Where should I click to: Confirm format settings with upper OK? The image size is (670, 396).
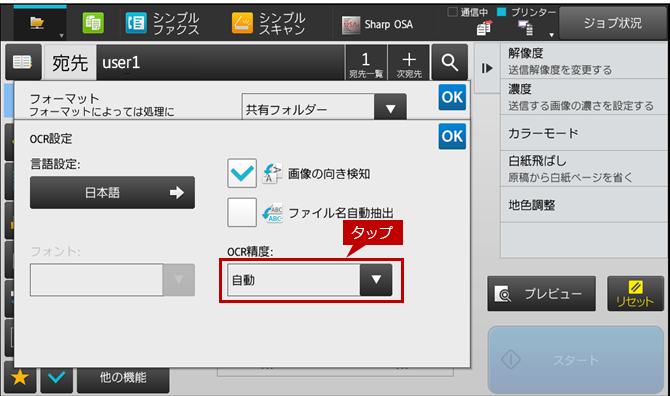(452, 97)
